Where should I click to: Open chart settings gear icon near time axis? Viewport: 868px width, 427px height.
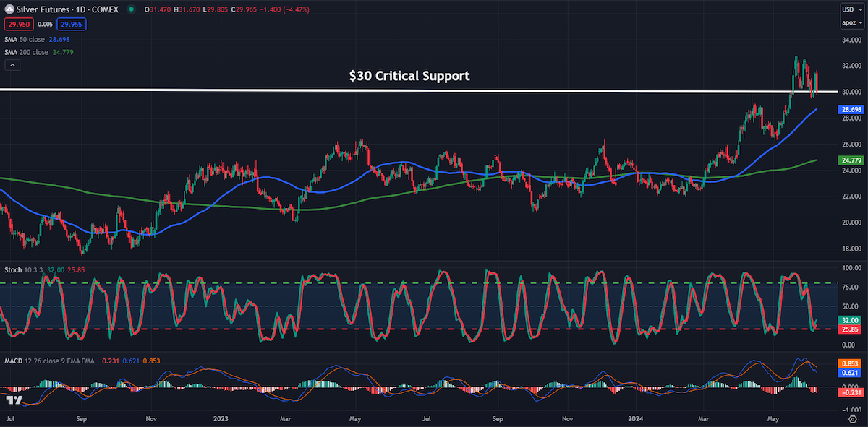pos(852,419)
